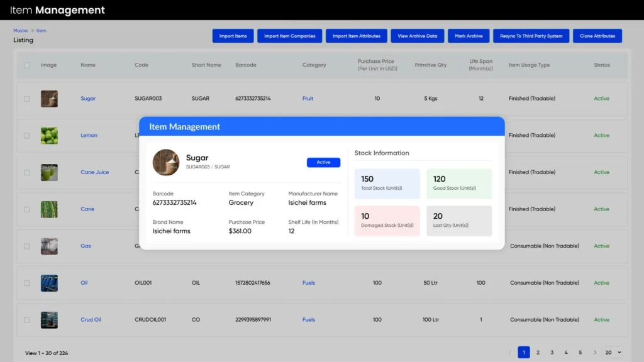Click the Active status badge in popup
The image size is (644, 362).
click(x=323, y=162)
